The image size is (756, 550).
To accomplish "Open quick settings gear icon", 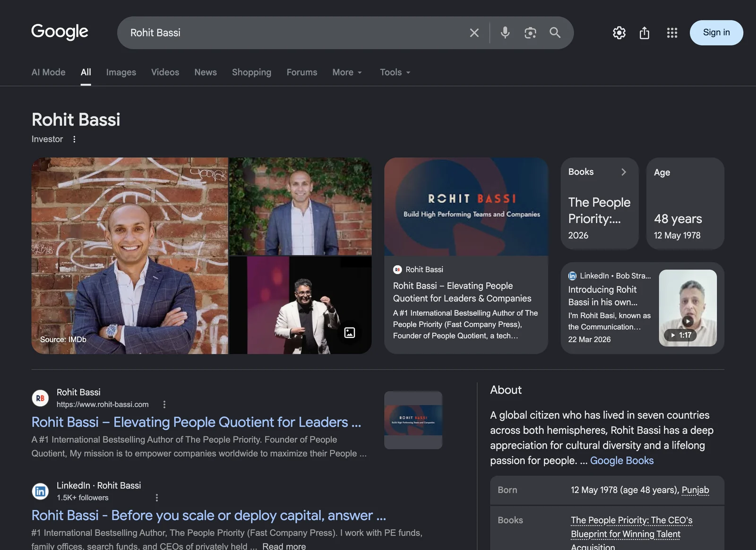I will click(619, 33).
